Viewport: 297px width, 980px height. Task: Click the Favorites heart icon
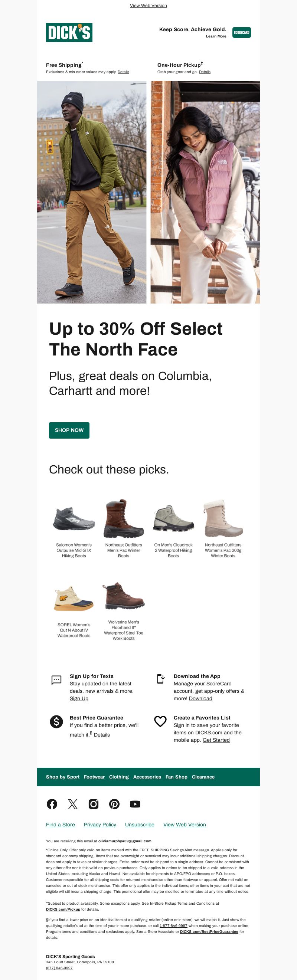click(x=160, y=721)
